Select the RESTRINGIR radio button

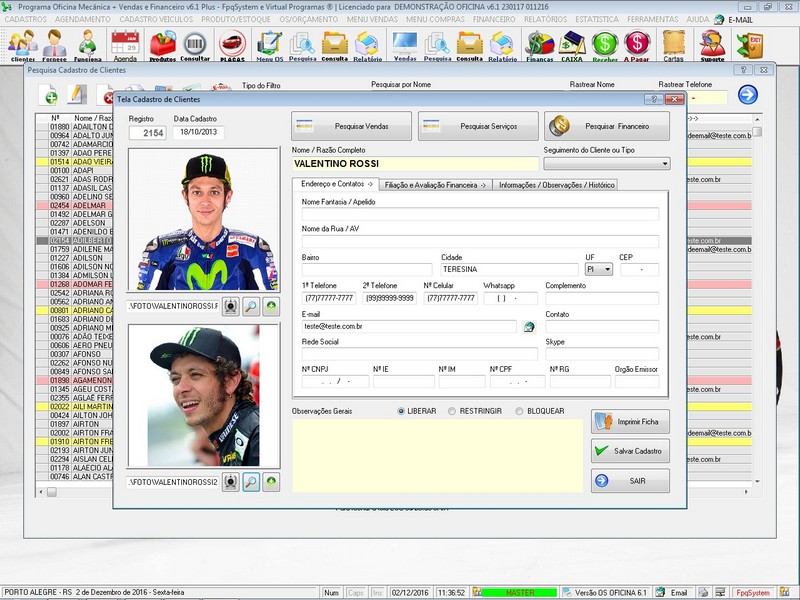coord(452,411)
